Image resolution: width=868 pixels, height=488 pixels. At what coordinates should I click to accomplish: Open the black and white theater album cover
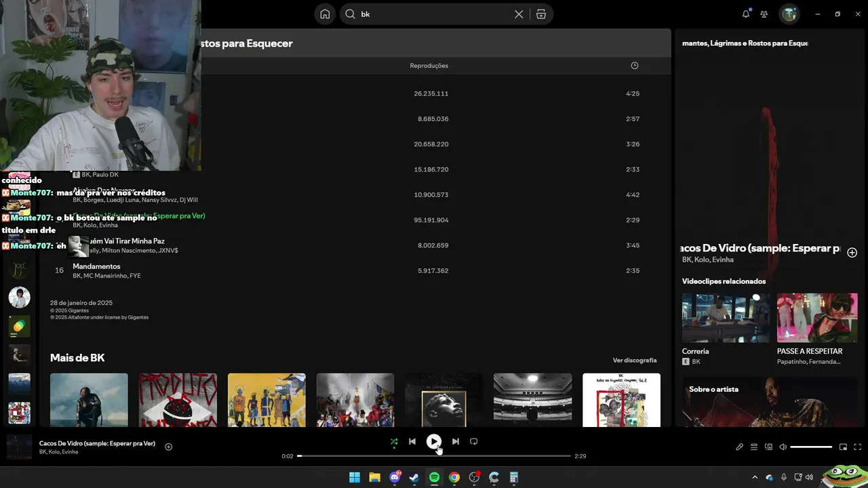coord(532,400)
